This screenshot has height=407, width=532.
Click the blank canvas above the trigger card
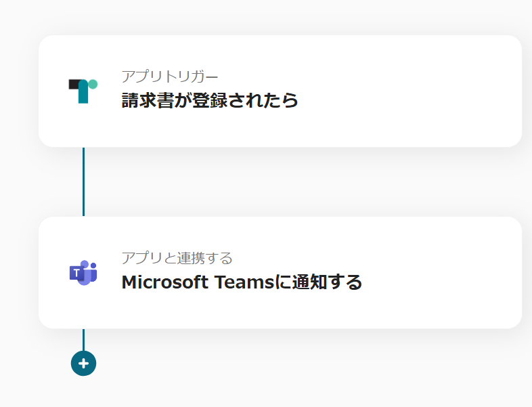pyautogui.click(x=271, y=17)
